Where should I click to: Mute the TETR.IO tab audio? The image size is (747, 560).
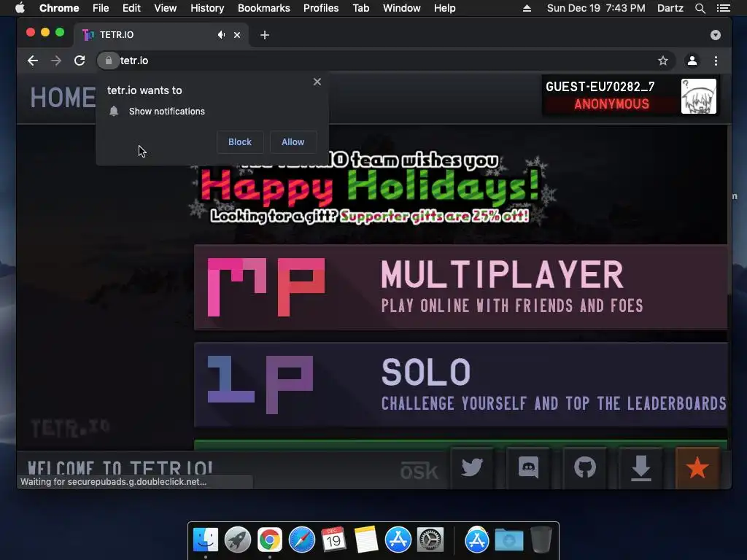(221, 35)
